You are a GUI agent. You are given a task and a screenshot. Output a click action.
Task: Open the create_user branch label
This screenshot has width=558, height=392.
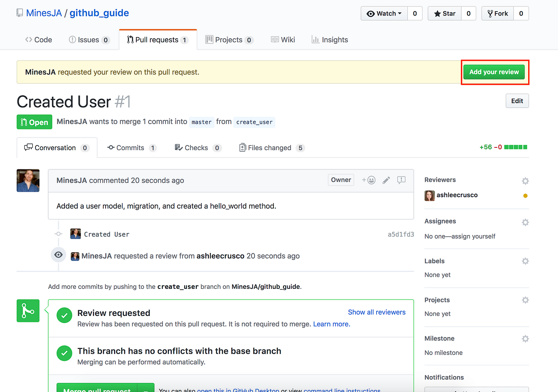pyautogui.click(x=254, y=122)
